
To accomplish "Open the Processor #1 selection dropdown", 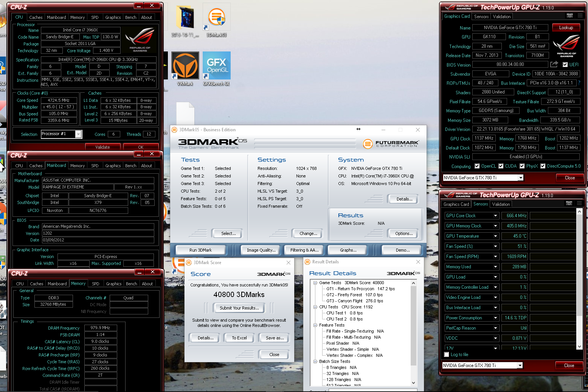I will pyautogui.click(x=78, y=134).
